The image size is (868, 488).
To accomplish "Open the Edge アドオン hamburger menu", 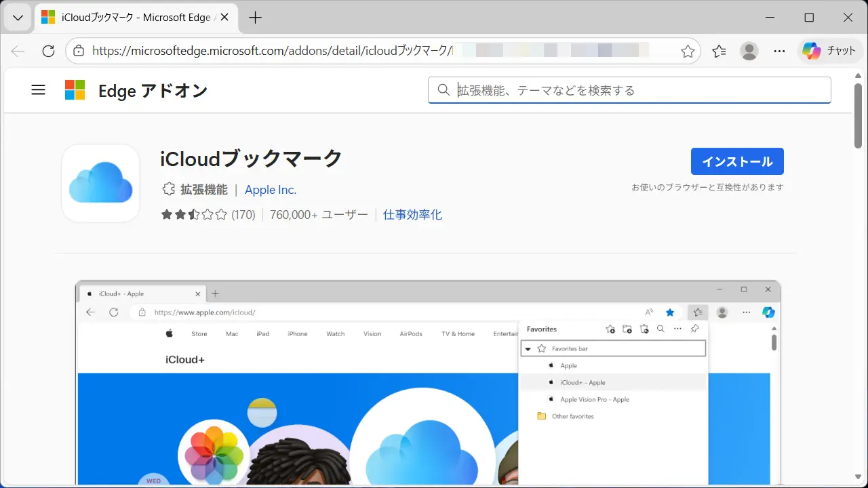I will coord(39,90).
